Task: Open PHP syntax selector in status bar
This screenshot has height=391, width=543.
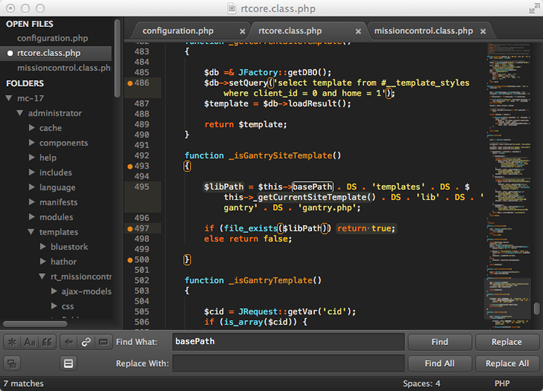Action: pos(502,384)
